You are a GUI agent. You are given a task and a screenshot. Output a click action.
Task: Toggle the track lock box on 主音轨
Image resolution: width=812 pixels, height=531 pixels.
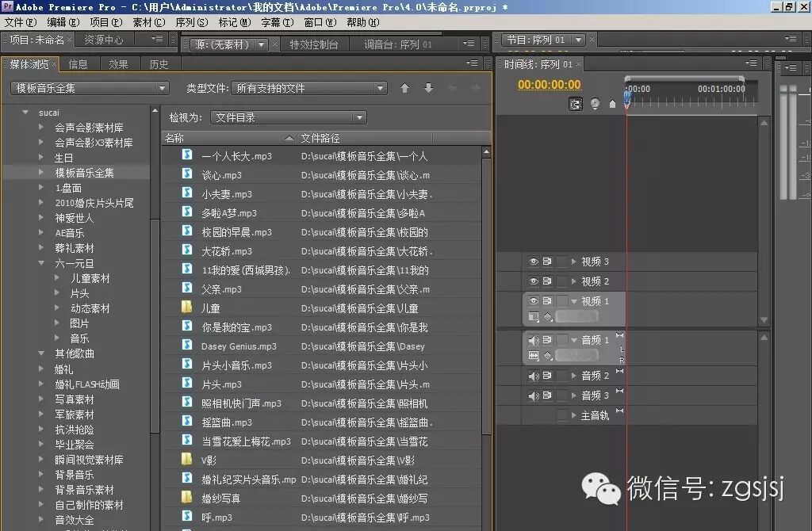[561, 415]
